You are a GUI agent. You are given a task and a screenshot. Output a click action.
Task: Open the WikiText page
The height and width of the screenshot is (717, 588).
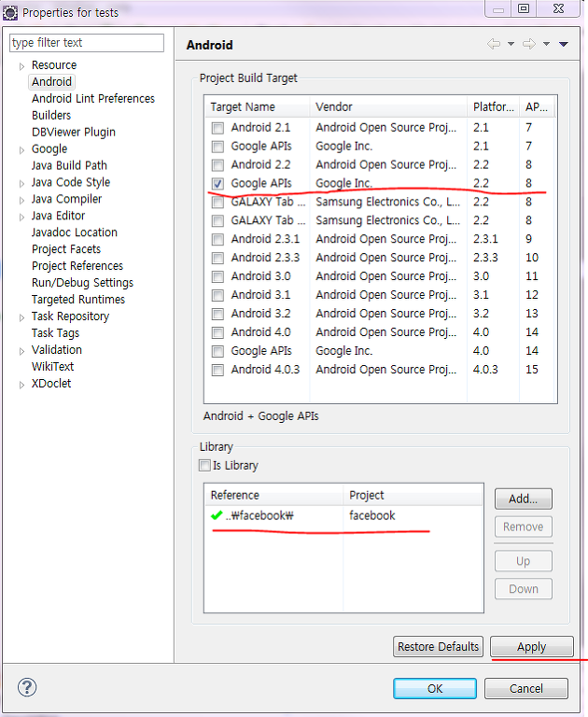(52, 366)
